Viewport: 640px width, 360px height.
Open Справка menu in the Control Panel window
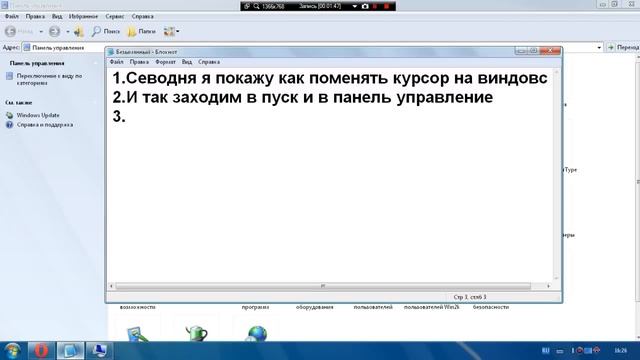pyautogui.click(x=142, y=16)
